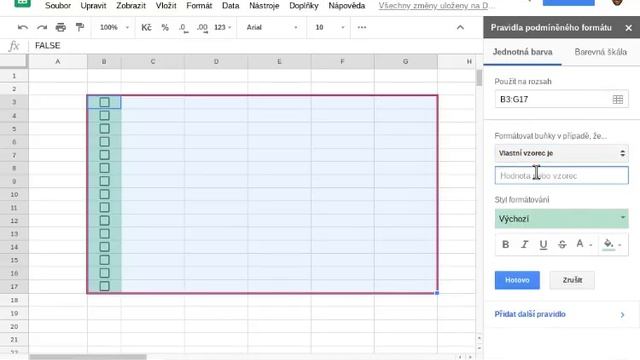Tick the checkbox in row 11
This screenshot has width=640, height=360.
(104, 207)
